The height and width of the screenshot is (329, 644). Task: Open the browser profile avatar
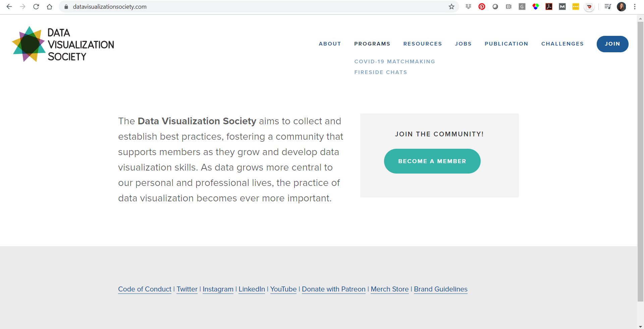point(622,7)
